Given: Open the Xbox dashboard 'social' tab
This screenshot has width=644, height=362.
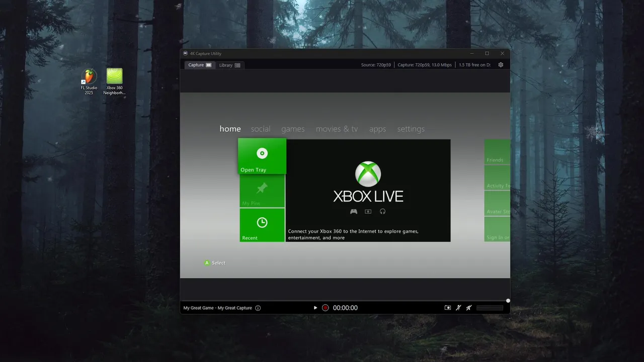Looking at the screenshot, I should 261,129.
